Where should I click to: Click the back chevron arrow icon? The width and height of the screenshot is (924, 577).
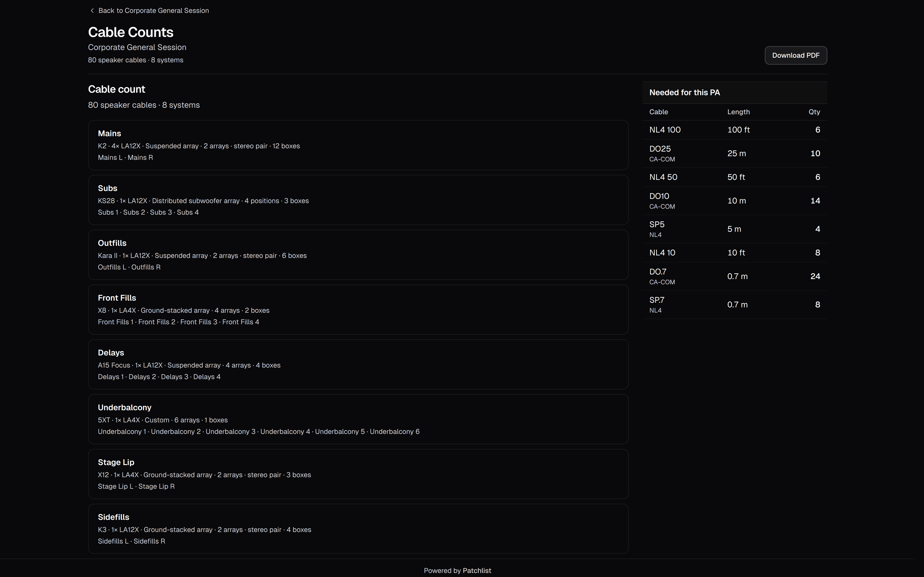(x=92, y=11)
